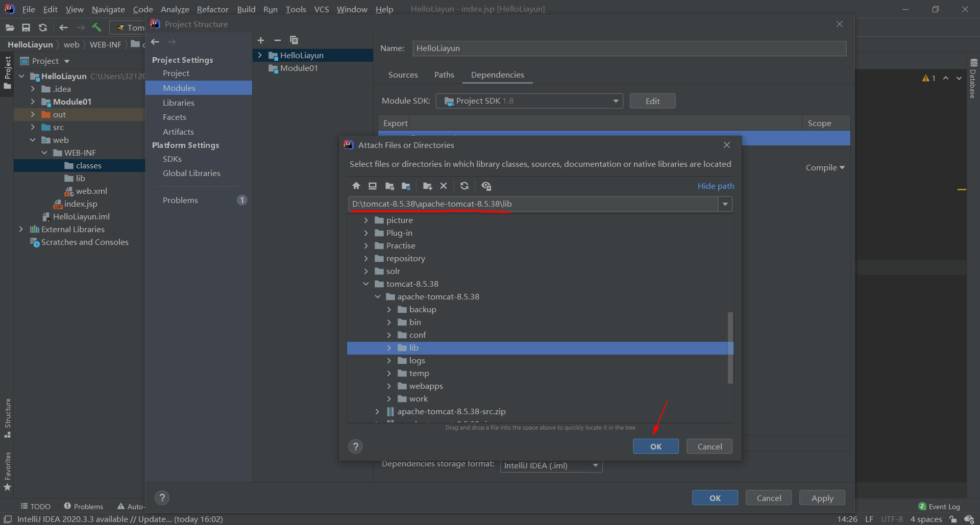Add a new module with the plus icon
This screenshot has height=525, width=980.
[261, 40]
